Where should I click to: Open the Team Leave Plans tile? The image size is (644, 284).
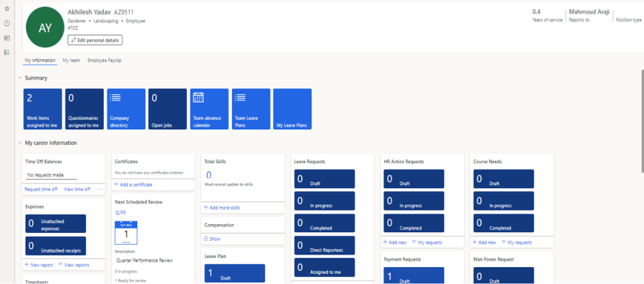point(251,110)
